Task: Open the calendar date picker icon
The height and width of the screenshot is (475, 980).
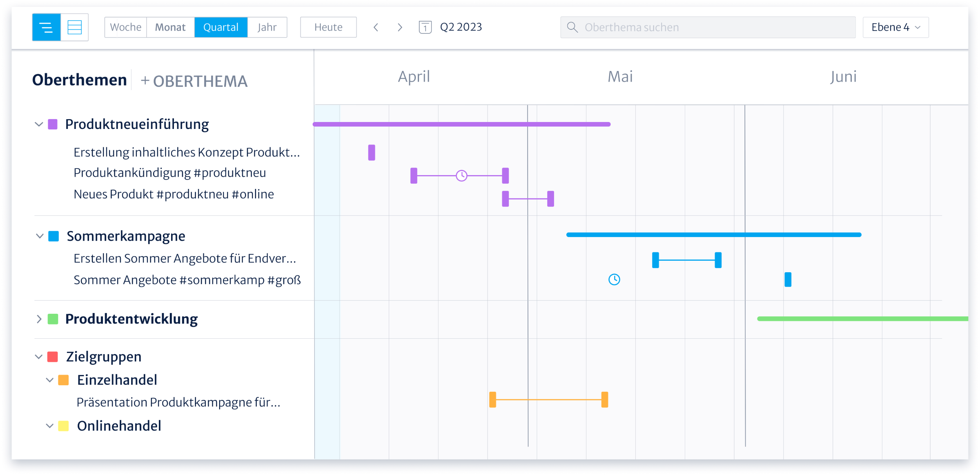Action: 425,27
